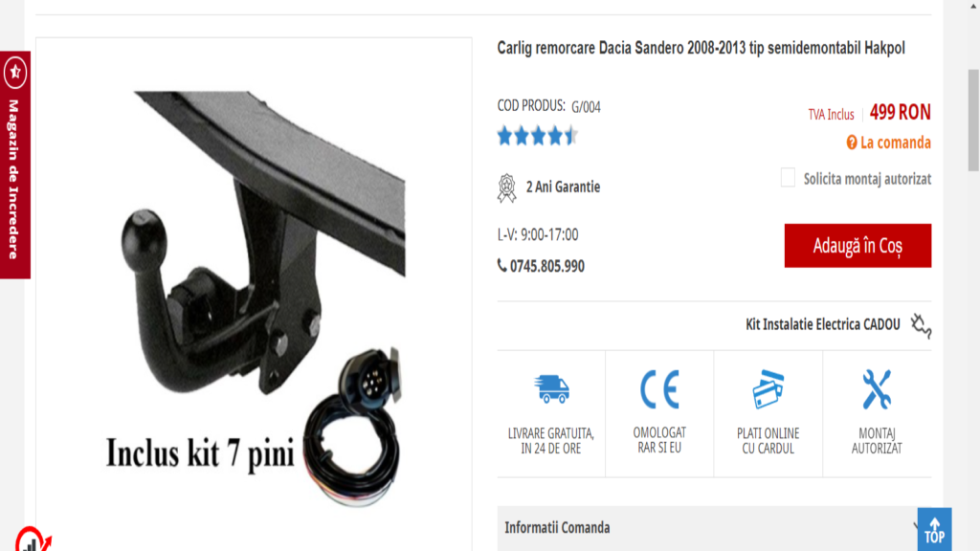Add product with Adaugă în Coș button

pyautogui.click(x=857, y=246)
